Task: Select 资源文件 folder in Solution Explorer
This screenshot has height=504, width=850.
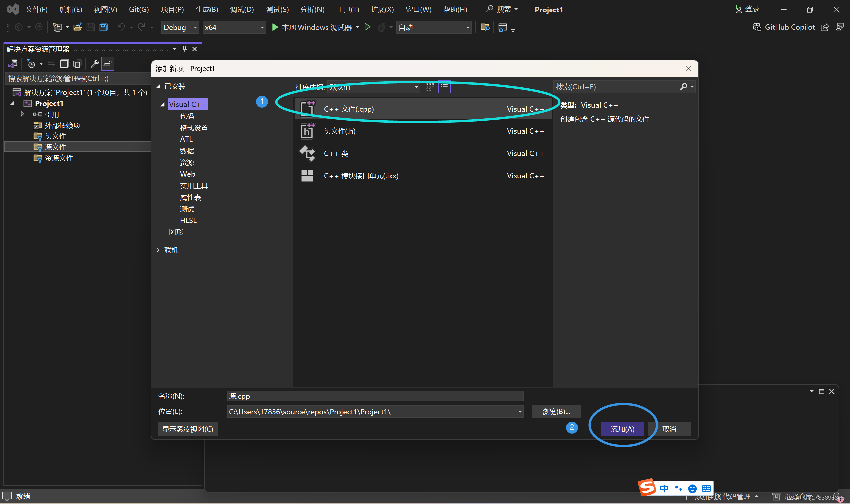Action: tap(59, 158)
